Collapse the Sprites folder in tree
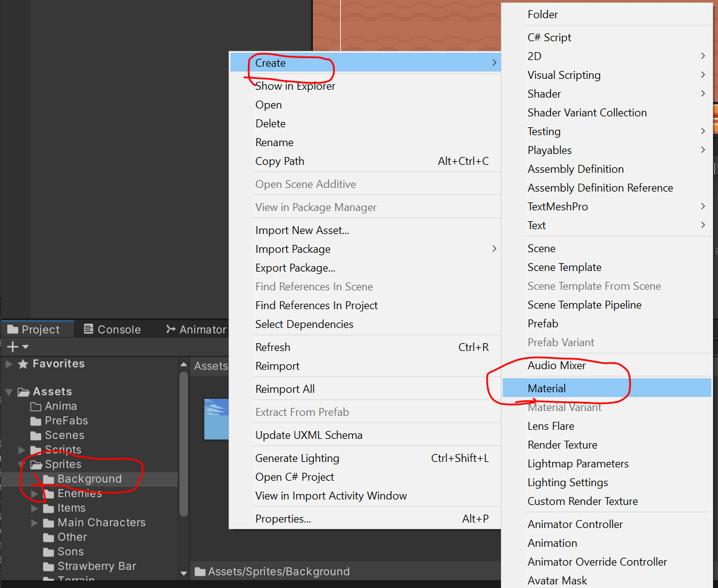 coord(22,465)
